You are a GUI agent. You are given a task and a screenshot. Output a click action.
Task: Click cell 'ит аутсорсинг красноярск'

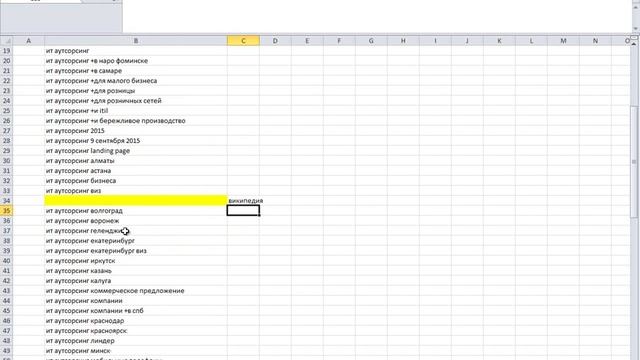[136, 331]
